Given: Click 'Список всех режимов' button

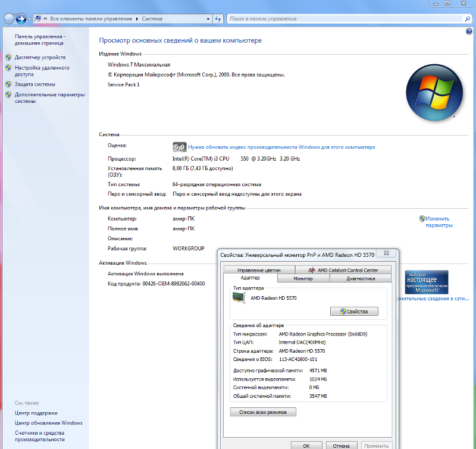Looking at the screenshot, I should [263, 412].
